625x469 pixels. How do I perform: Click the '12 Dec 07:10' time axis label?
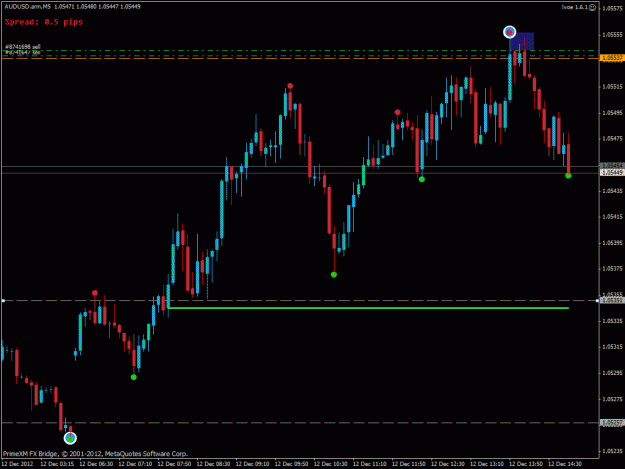(135, 464)
